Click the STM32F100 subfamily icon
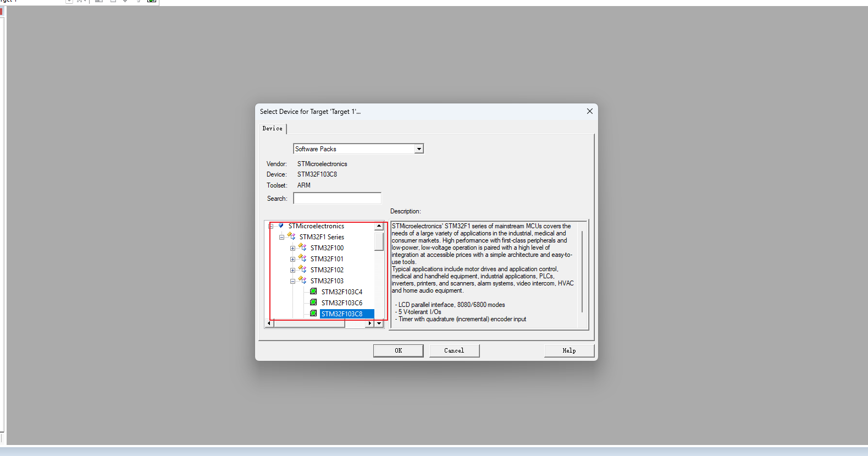The height and width of the screenshot is (456, 868). 302,248
